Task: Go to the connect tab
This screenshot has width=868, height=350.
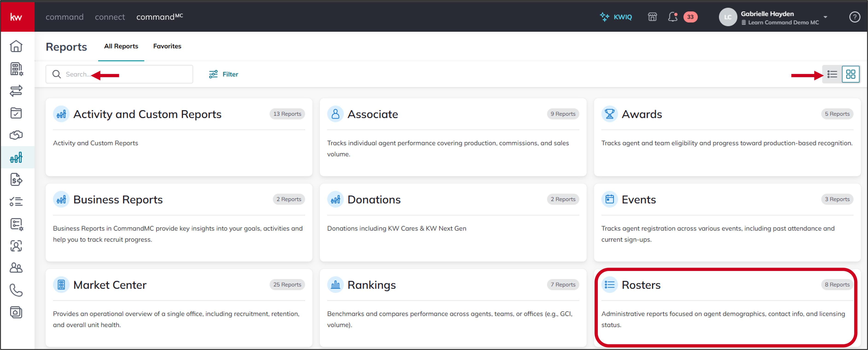Action: tap(110, 17)
